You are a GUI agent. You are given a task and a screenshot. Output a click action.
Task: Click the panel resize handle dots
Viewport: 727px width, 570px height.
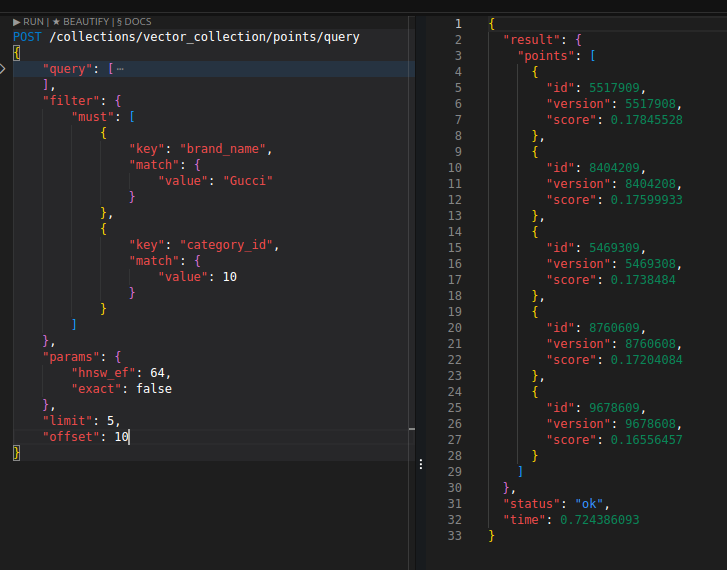[x=419, y=464]
